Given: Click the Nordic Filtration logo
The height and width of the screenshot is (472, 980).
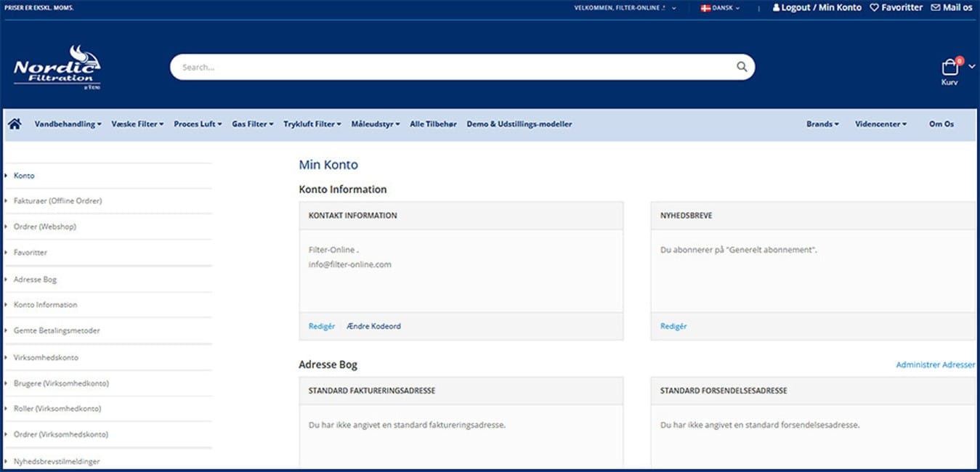Looking at the screenshot, I should (57, 68).
